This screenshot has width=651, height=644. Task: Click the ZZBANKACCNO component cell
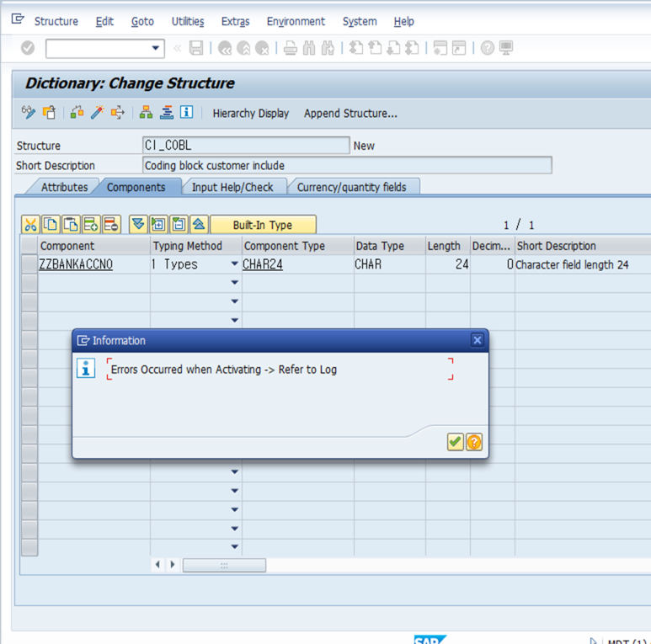pyautogui.click(x=93, y=263)
